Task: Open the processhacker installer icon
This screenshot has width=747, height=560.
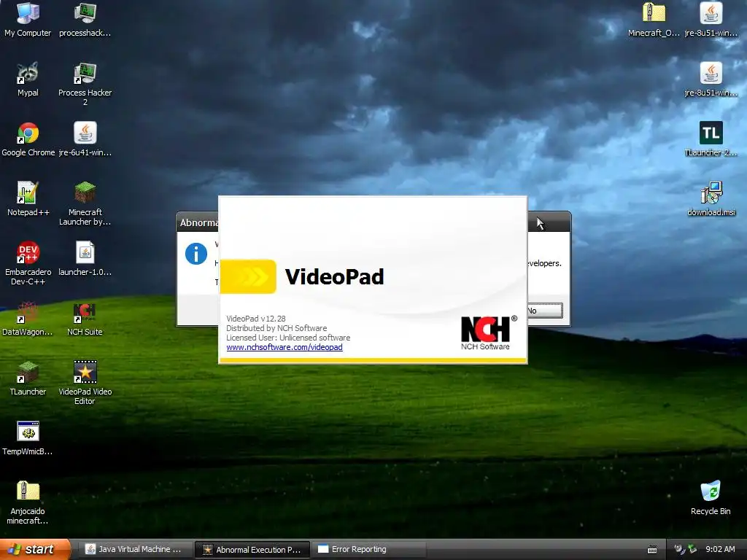Action: click(85, 20)
